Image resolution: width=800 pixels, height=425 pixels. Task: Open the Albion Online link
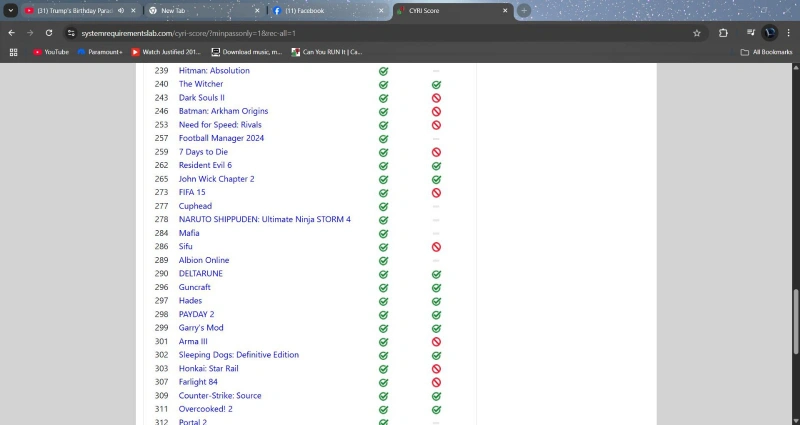click(x=204, y=260)
